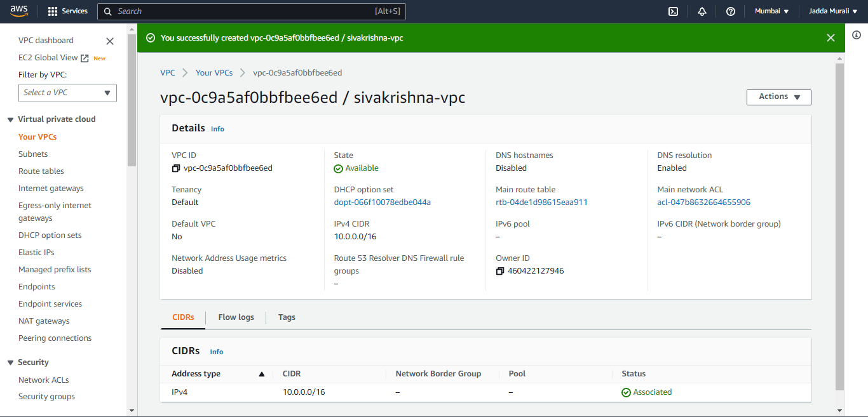Copy the VPC ID using copy icon
The image size is (868, 417).
tap(176, 169)
